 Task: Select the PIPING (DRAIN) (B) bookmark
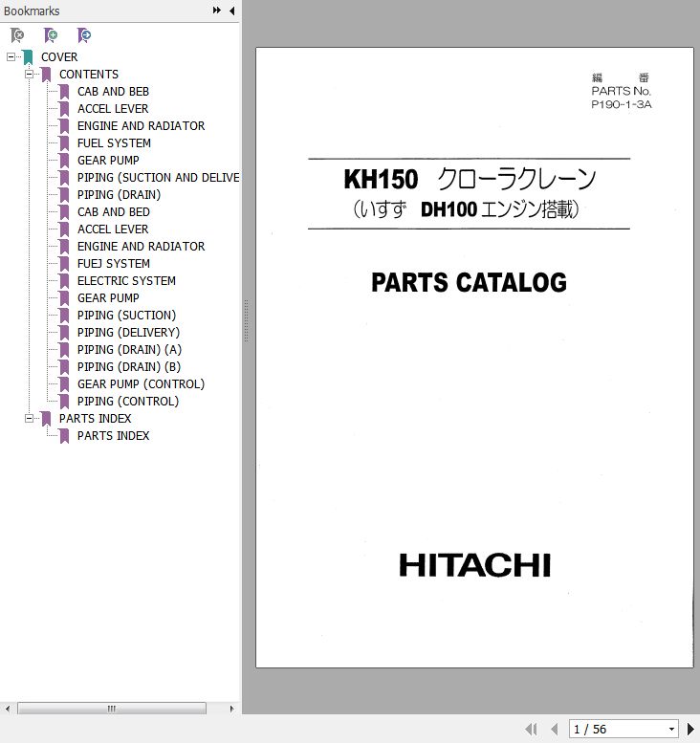tap(129, 367)
